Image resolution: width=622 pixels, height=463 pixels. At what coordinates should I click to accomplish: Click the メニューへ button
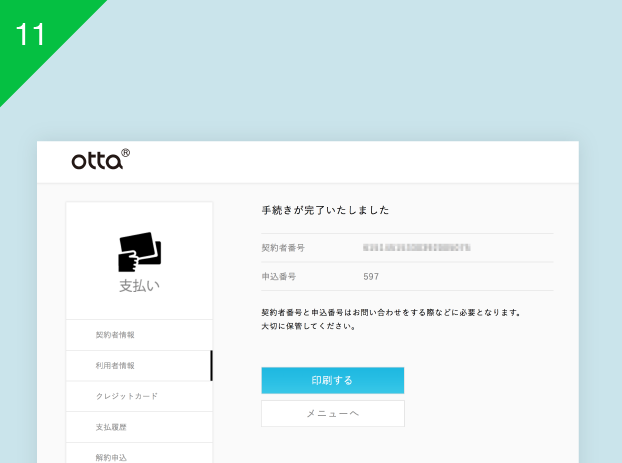(x=332, y=413)
